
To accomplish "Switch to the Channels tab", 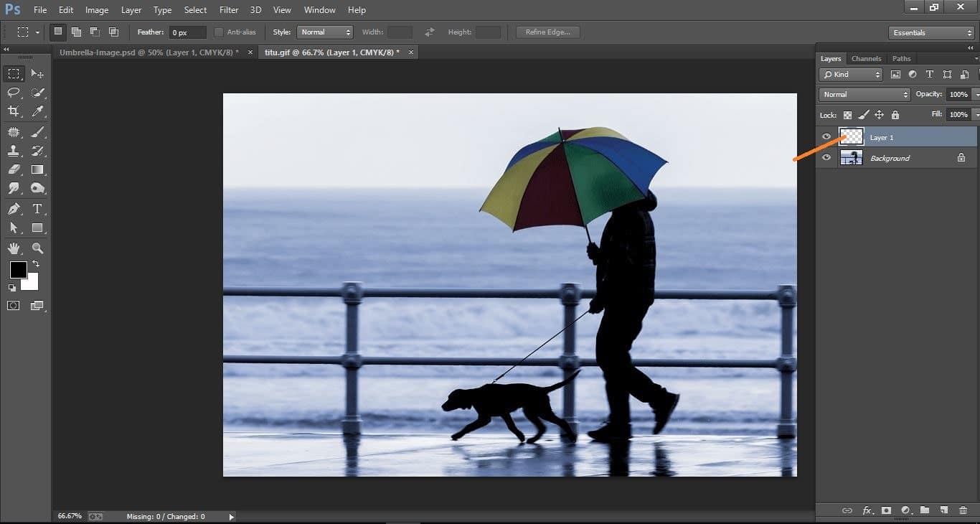I will pos(866,58).
